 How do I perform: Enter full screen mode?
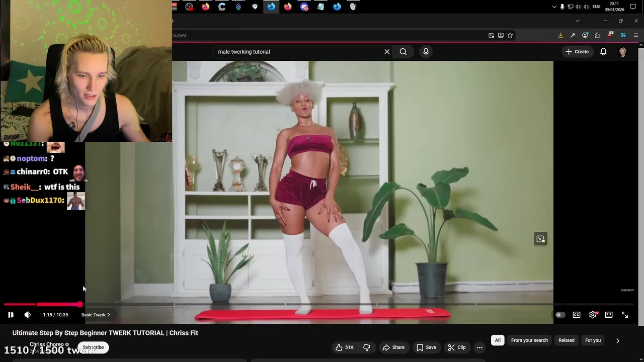tap(625, 315)
